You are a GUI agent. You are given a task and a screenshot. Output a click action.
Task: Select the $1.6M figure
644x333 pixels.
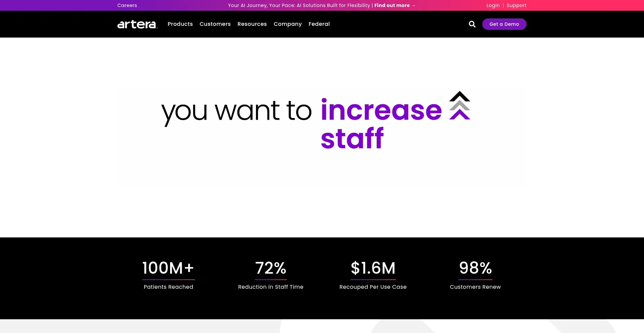(x=373, y=268)
